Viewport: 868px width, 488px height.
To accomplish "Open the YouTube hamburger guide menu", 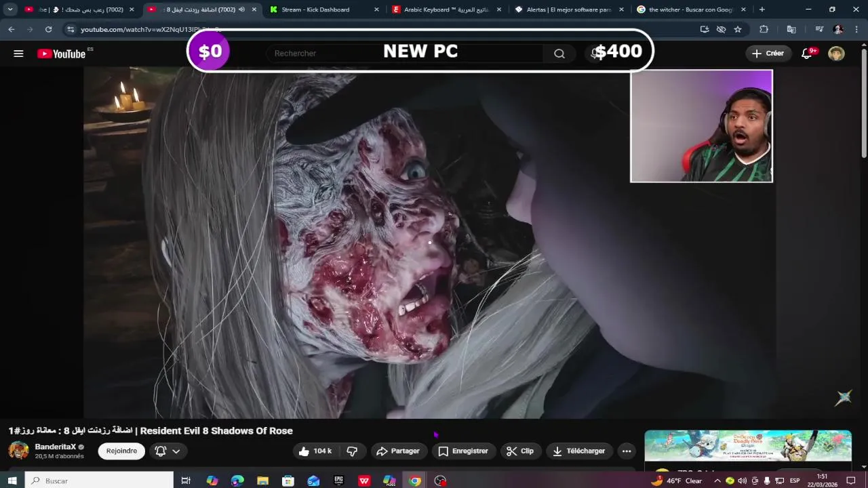I will [18, 54].
